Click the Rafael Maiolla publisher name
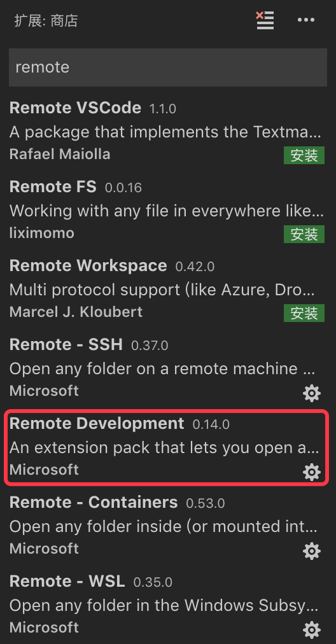Viewport: 336px width, 644px height. [60, 155]
